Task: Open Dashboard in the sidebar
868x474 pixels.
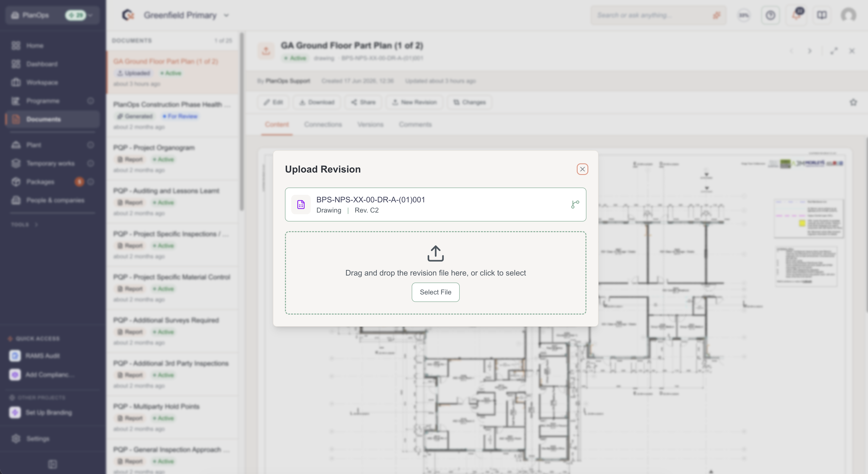Action: pyautogui.click(x=52, y=64)
